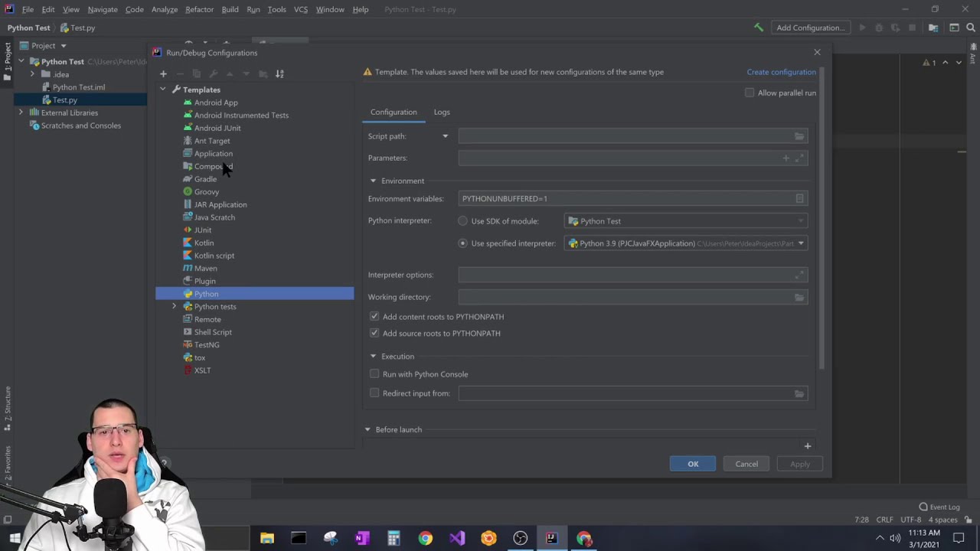Browse for script path folder icon
The image size is (980, 551).
[x=799, y=136]
